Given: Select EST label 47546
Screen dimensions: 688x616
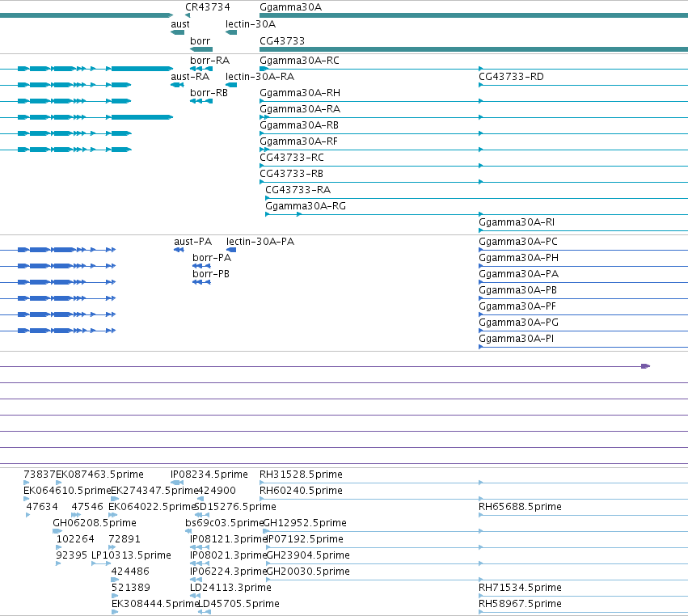Looking at the screenshot, I should (x=87, y=507).
